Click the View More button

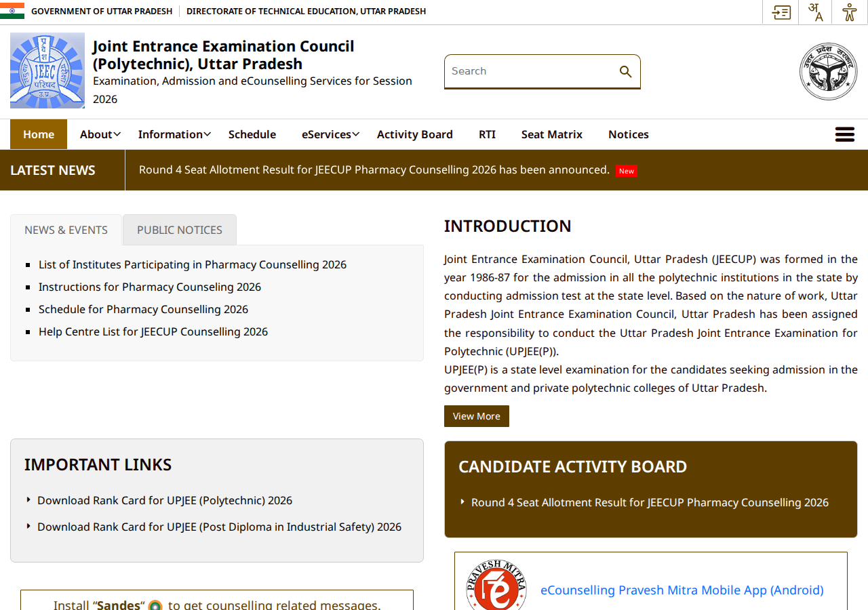pyautogui.click(x=477, y=416)
